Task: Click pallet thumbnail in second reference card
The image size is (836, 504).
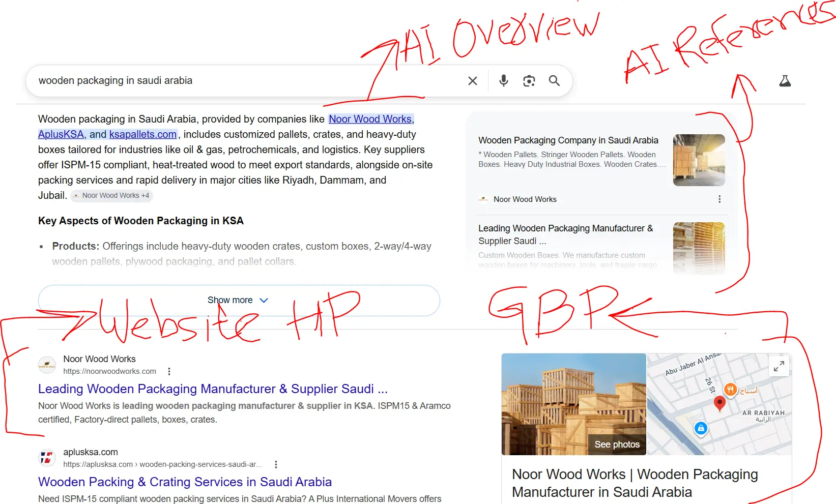Action: point(699,248)
